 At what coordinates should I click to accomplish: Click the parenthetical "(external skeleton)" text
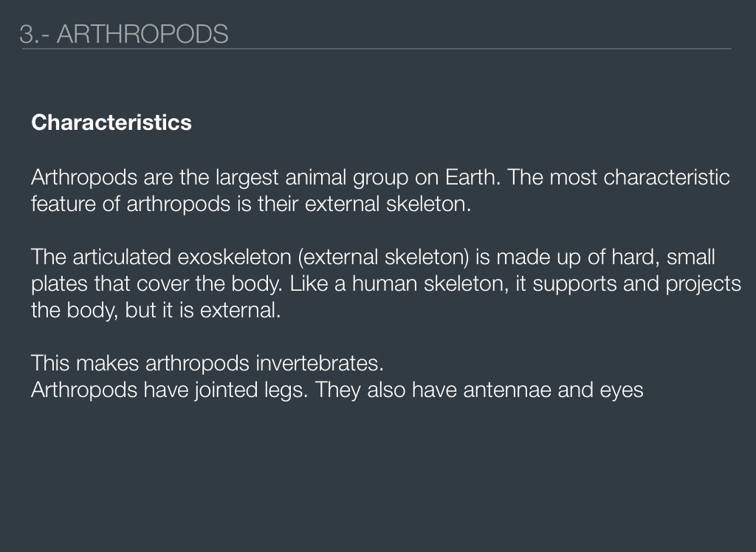point(385,258)
